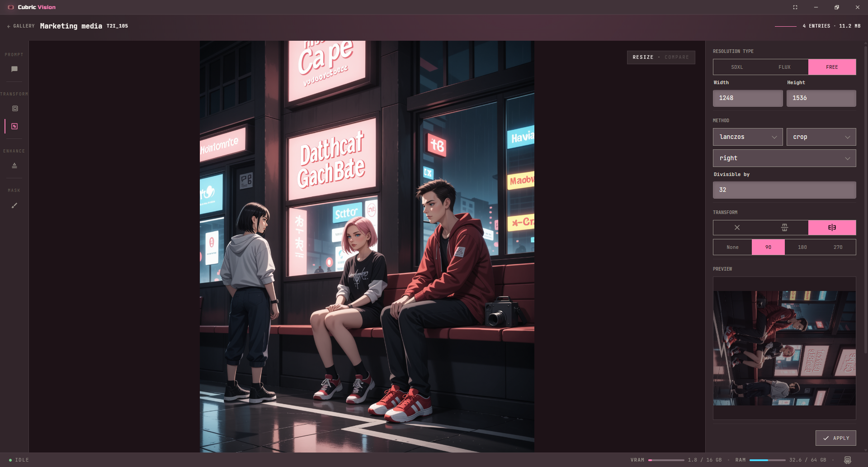This screenshot has width=868, height=467.
Task: Set rotation to 180 degrees
Action: click(802, 247)
